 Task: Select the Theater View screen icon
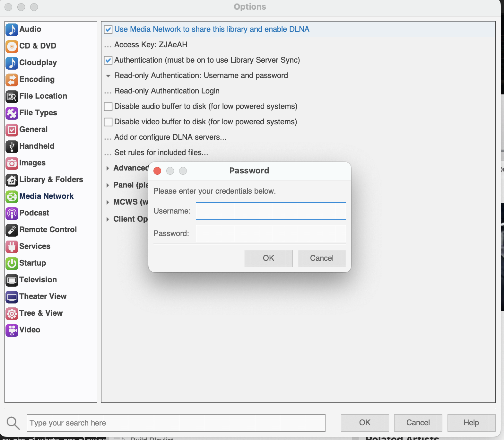click(x=12, y=297)
